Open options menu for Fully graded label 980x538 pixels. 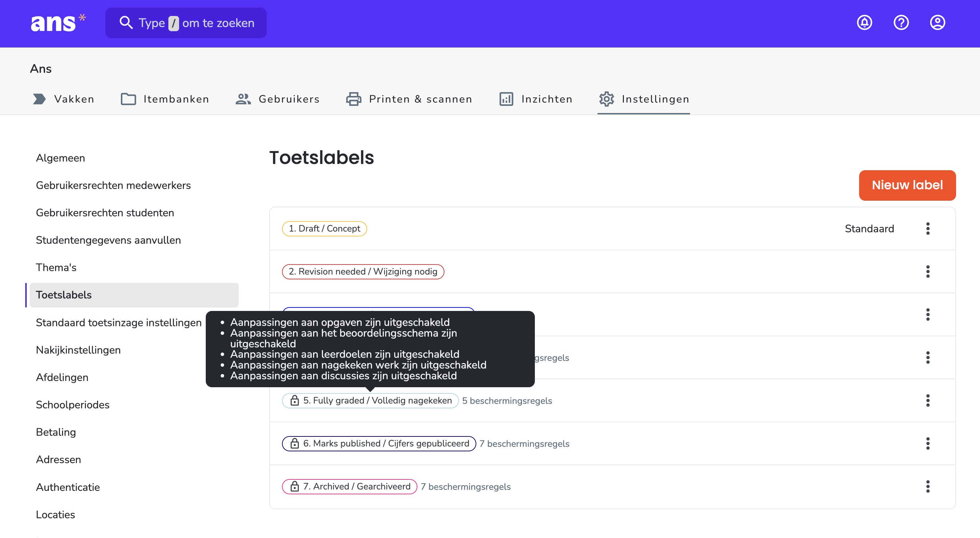[x=927, y=400]
